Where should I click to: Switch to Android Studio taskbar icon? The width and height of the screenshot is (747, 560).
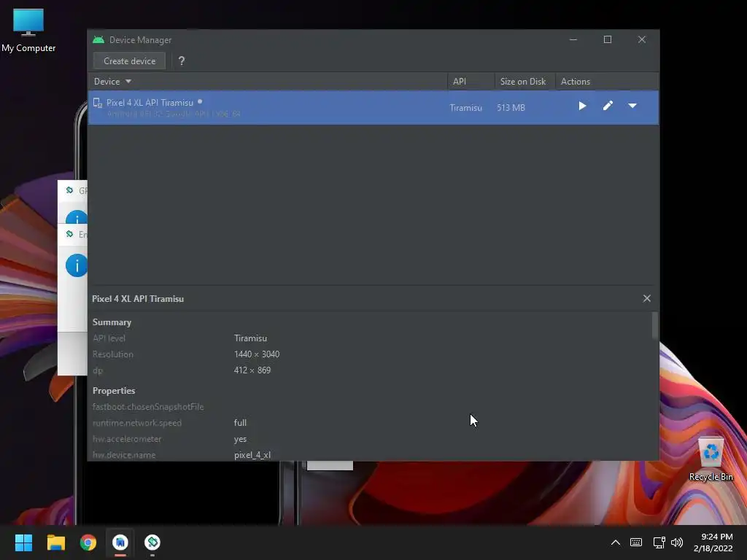(120, 542)
